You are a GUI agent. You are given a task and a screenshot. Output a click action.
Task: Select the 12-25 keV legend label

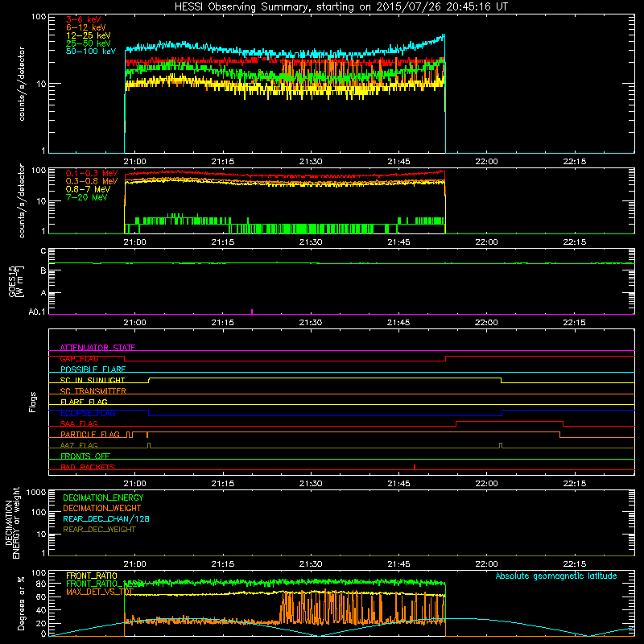89,35
